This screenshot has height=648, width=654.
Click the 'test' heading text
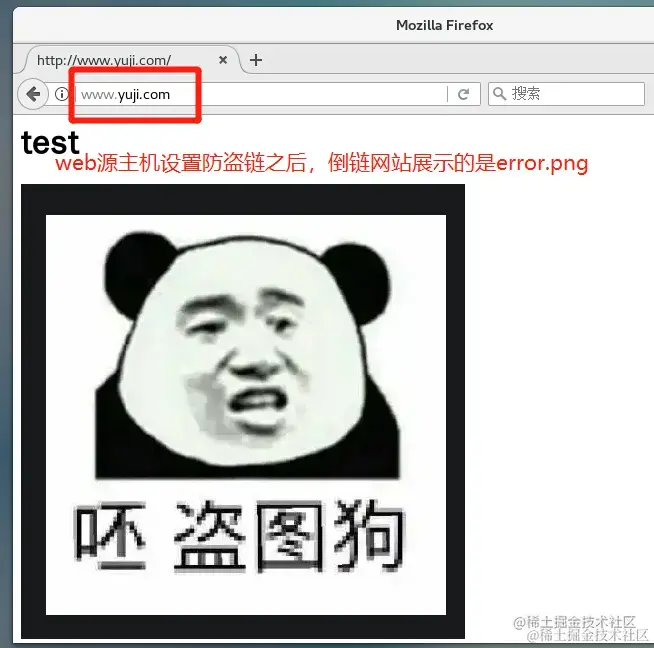click(50, 143)
